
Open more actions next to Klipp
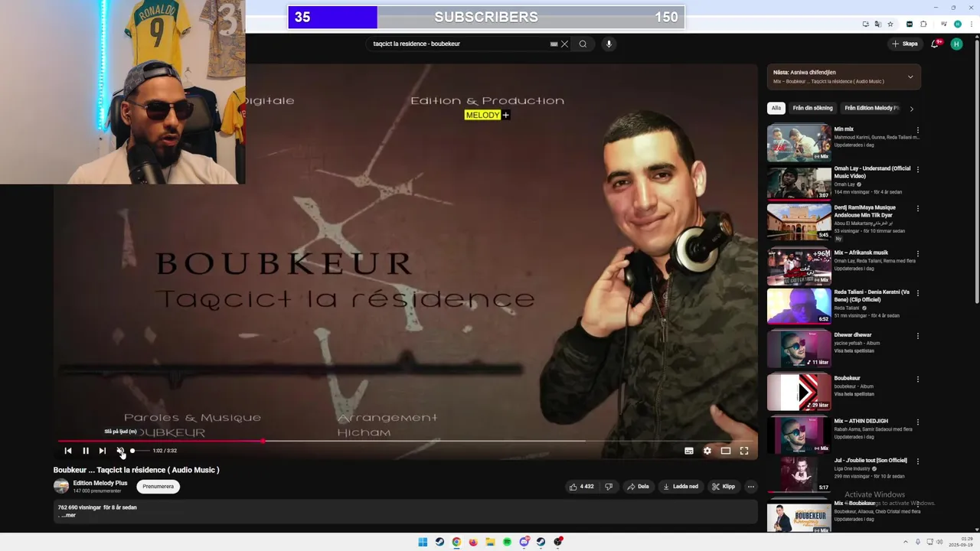tap(751, 487)
